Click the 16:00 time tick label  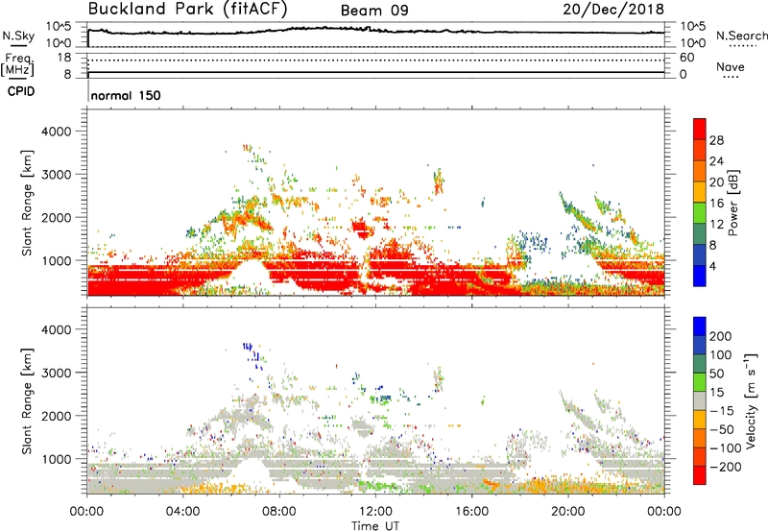tap(471, 512)
